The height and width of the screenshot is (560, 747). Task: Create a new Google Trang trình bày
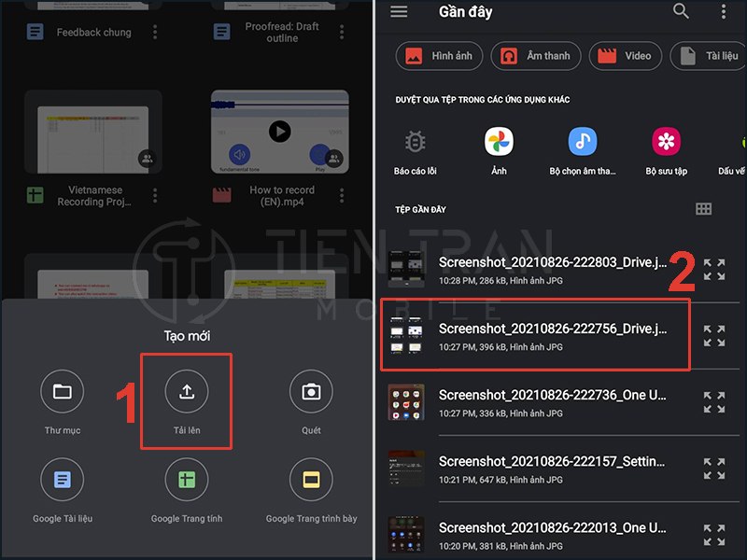click(x=311, y=480)
